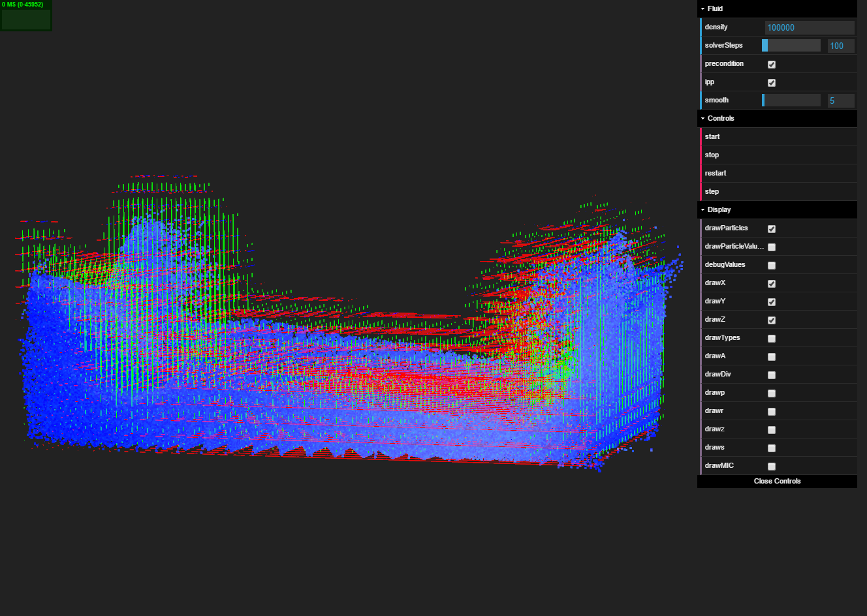The height and width of the screenshot is (616, 867).
Task: Click the density value field
Action: pyautogui.click(x=810, y=27)
